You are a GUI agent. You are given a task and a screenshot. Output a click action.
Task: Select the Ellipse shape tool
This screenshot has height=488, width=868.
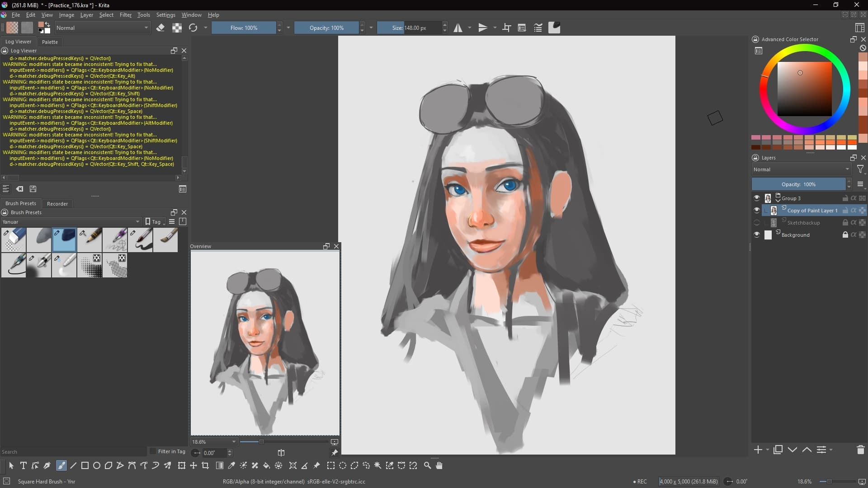pyautogui.click(x=97, y=465)
